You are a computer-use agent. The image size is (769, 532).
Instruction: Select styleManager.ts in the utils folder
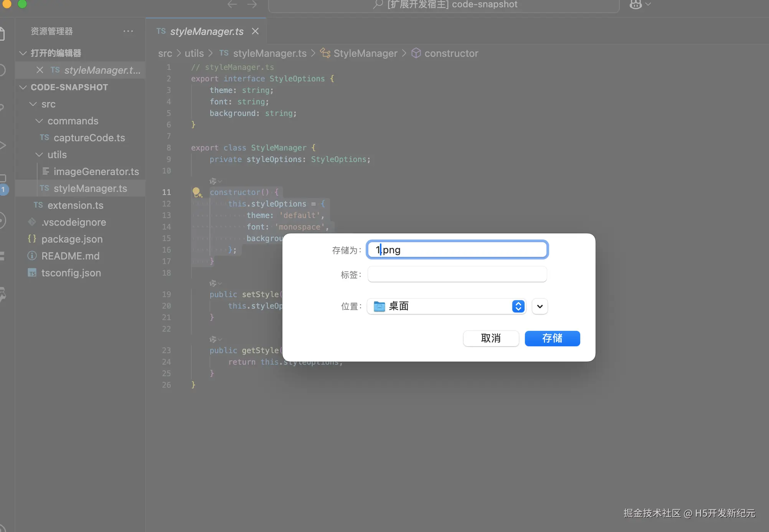(80, 188)
